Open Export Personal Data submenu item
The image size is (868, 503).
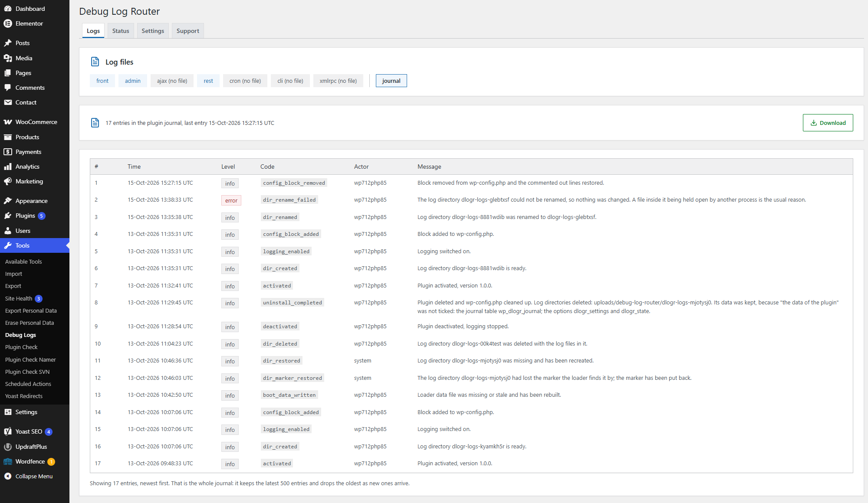[x=31, y=310]
